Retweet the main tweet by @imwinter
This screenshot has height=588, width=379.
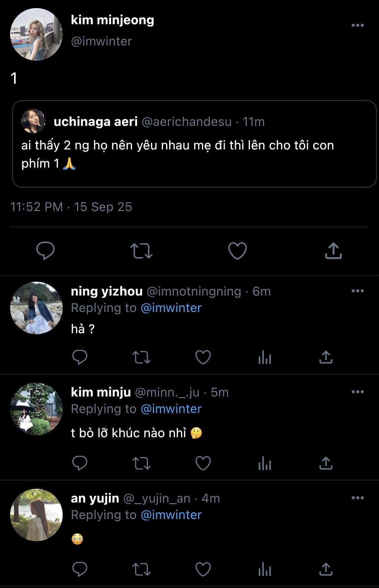tap(141, 251)
